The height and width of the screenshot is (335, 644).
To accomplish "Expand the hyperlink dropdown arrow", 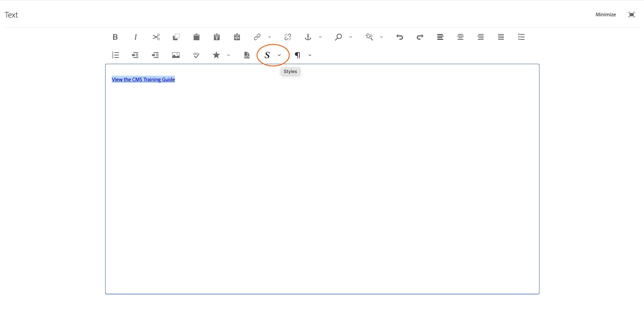I will click(x=269, y=37).
